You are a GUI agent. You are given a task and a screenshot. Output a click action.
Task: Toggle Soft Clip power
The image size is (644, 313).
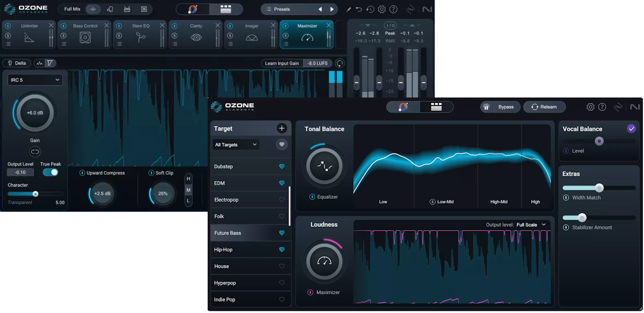point(152,173)
